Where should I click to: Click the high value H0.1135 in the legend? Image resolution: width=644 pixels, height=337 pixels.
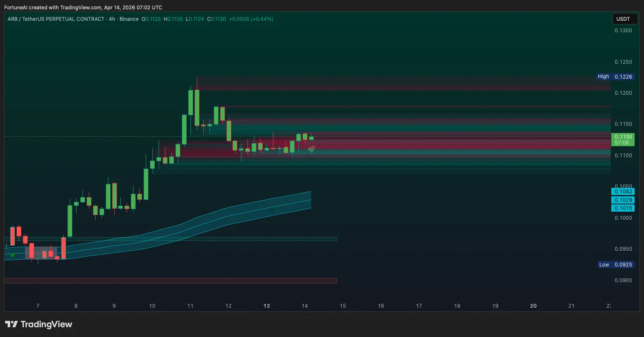(173, 19)
